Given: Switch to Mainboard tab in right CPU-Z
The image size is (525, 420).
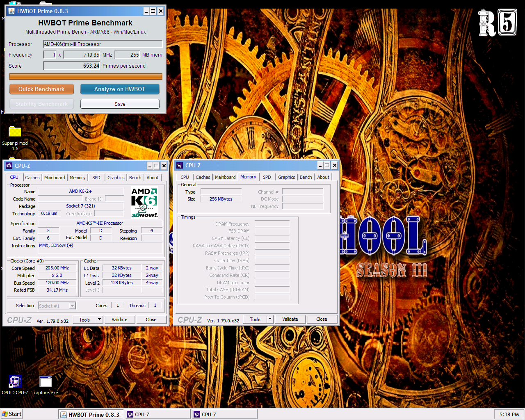Looking at the screenshot, I should pos(225,177).
